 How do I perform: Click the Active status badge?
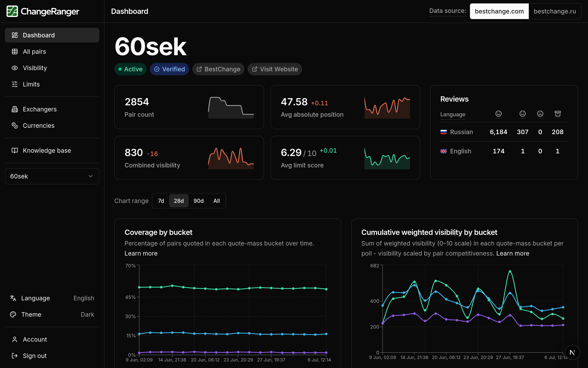click(x=130, y=69)
